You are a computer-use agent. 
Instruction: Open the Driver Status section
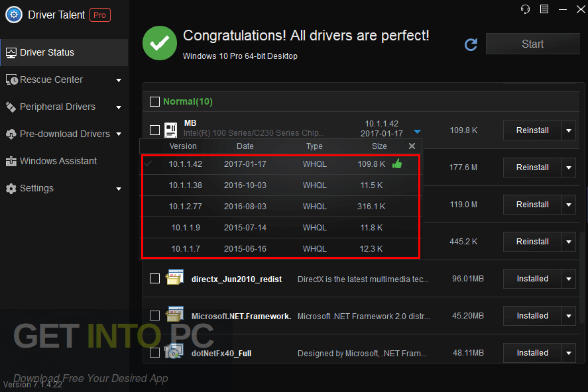(64, 52)
